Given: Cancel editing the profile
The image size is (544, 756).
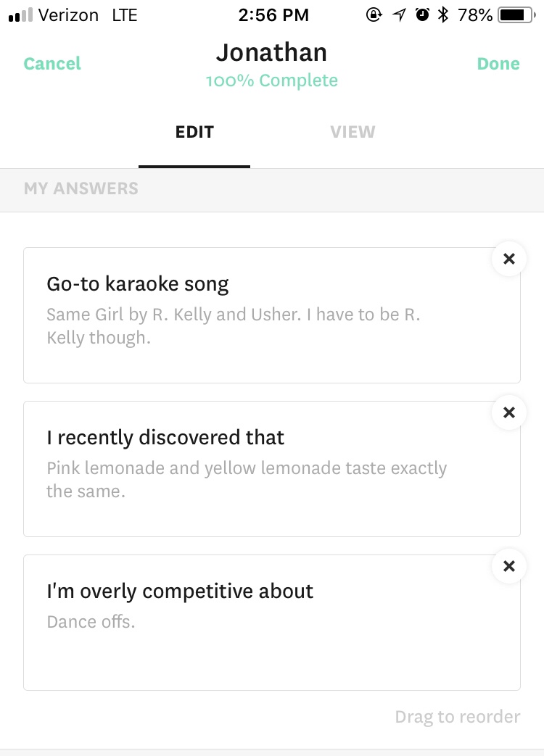Looking at the screenshot, I should (x=52, y=64).
